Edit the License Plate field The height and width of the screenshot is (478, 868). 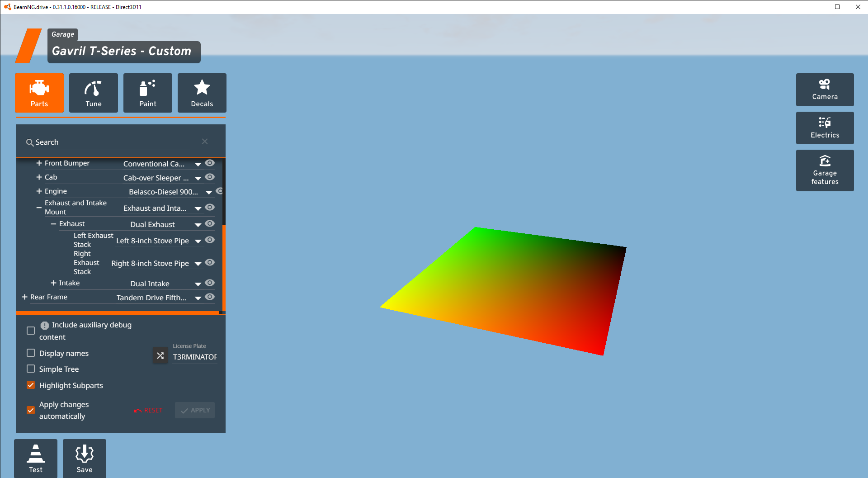tap(194, 357)
